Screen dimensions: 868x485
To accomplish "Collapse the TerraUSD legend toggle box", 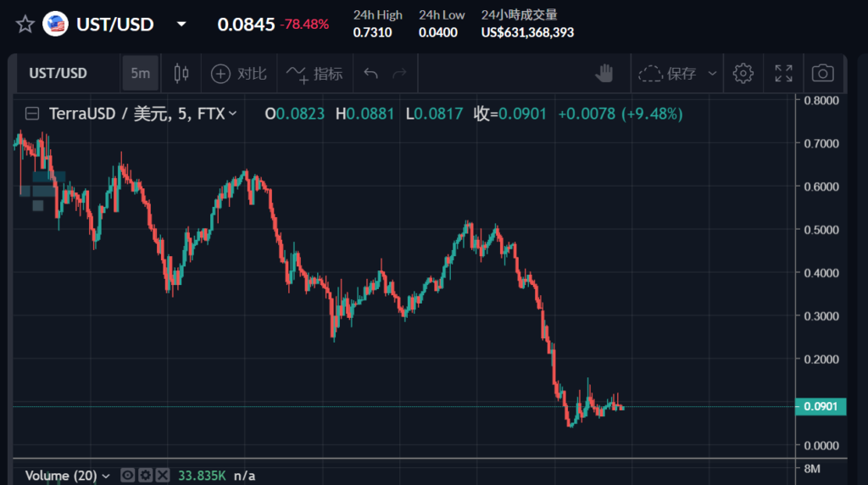I will pos(32,114).
